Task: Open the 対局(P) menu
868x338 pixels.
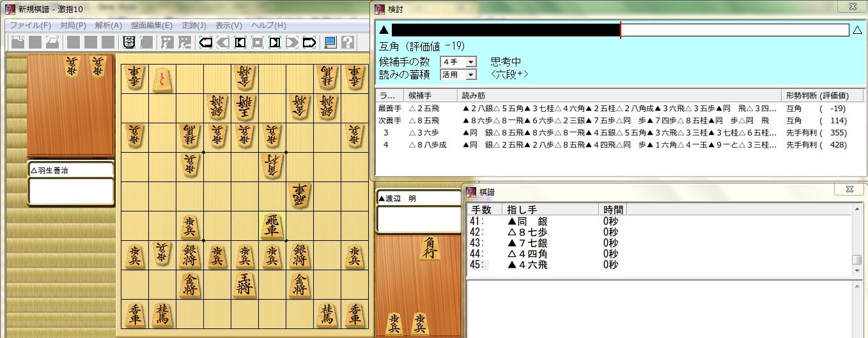Action: tap(74, 26)
